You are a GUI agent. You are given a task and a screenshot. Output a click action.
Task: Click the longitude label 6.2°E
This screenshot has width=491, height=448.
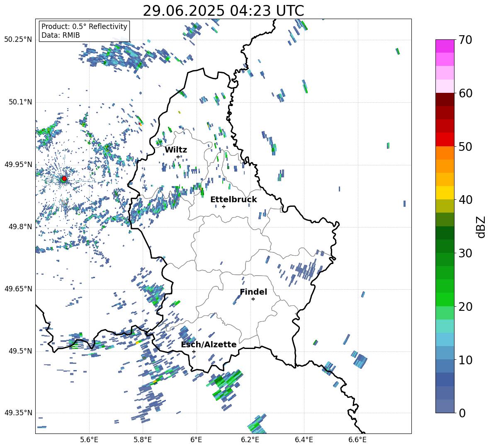[x=250, y=440]
